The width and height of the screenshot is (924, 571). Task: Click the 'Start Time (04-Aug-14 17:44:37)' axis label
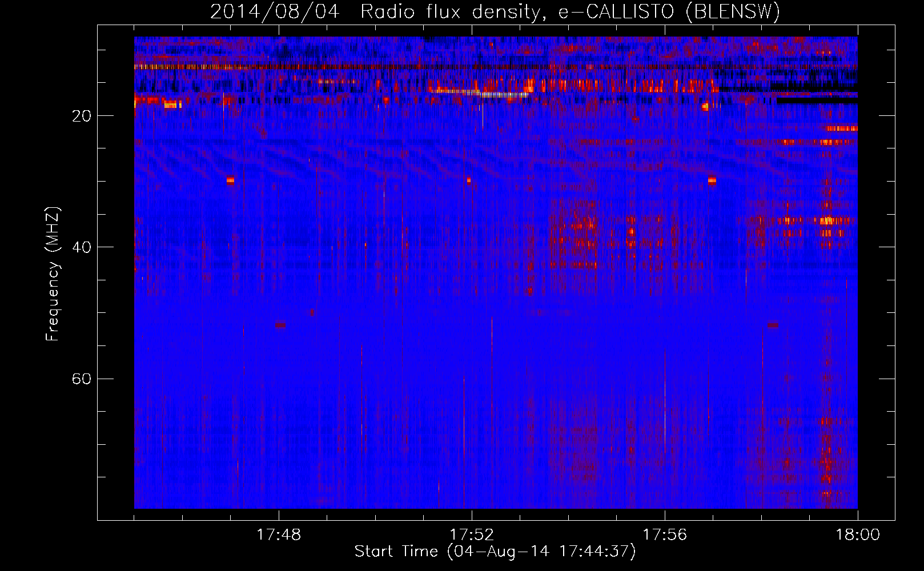(x=495, y=552)
